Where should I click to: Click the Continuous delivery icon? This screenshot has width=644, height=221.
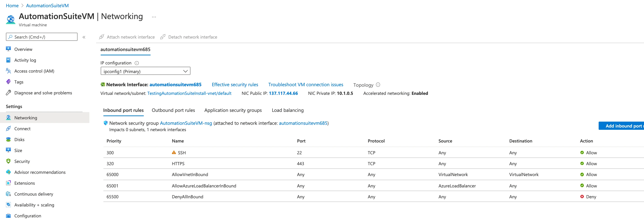[8, 194]
